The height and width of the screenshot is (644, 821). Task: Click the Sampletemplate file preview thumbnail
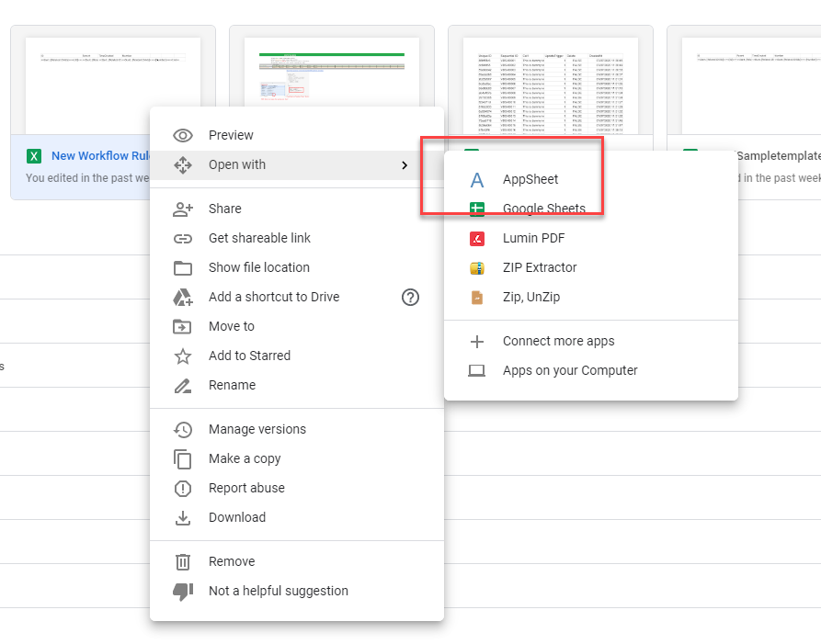click(751, 85)
